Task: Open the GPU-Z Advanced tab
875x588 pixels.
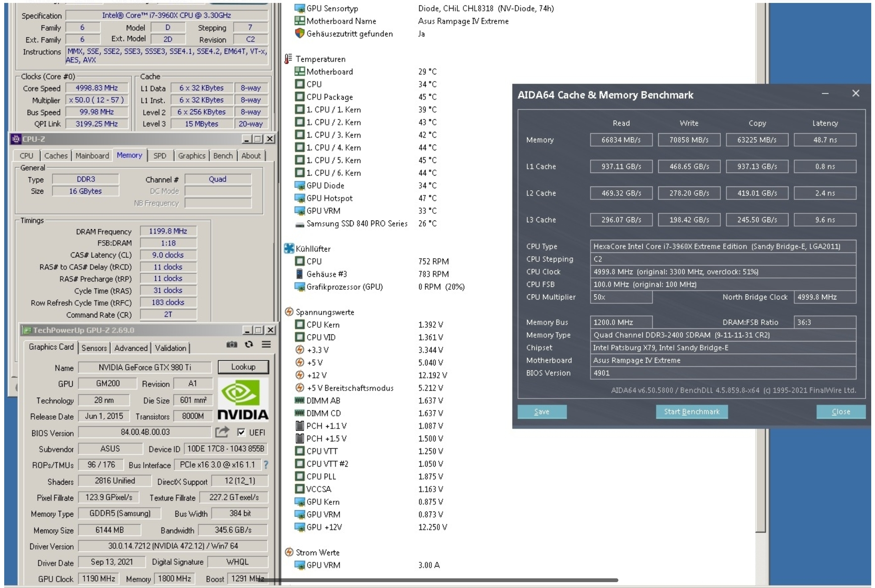Action: (x=131, y=348)
